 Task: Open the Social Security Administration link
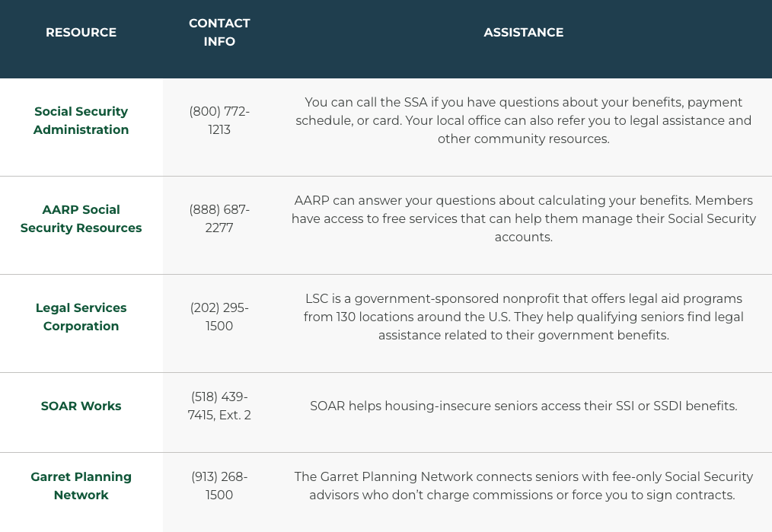[x=81, y=120]
